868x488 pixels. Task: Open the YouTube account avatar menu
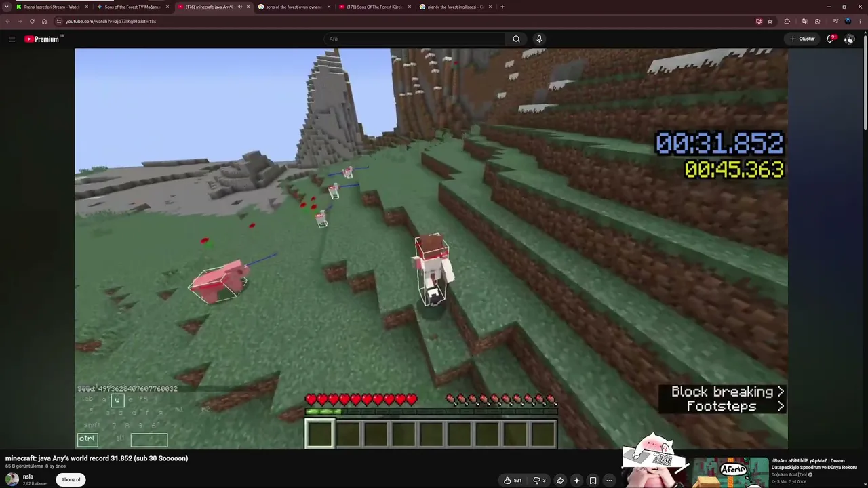(849, 39)
